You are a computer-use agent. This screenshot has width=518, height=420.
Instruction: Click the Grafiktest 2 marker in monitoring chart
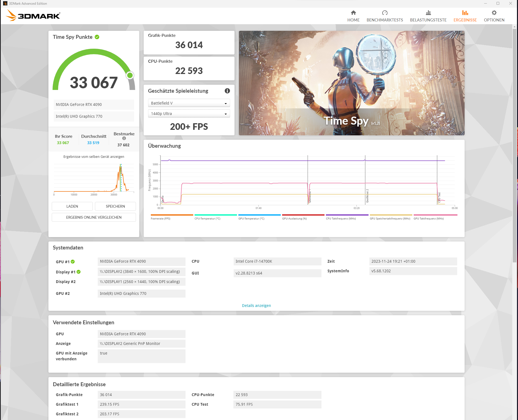(367, 196)
